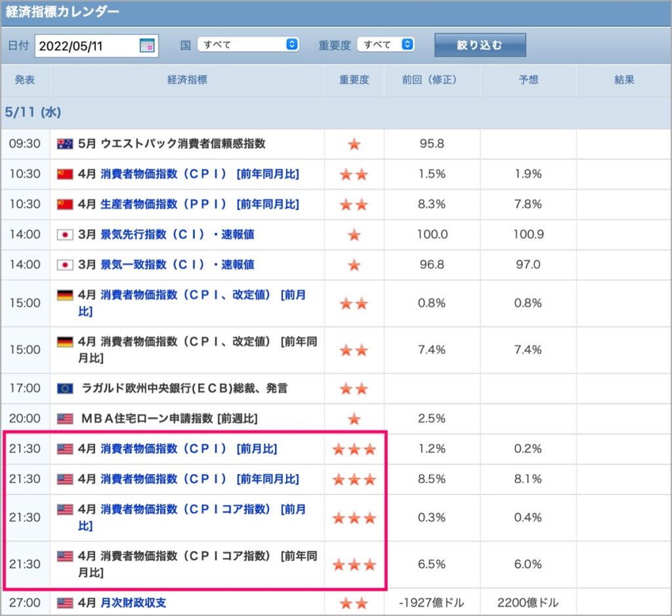Click the two-star rating for 月次財政収支
Viewport: 672px width, 616px height.
(x=354, y=604)
